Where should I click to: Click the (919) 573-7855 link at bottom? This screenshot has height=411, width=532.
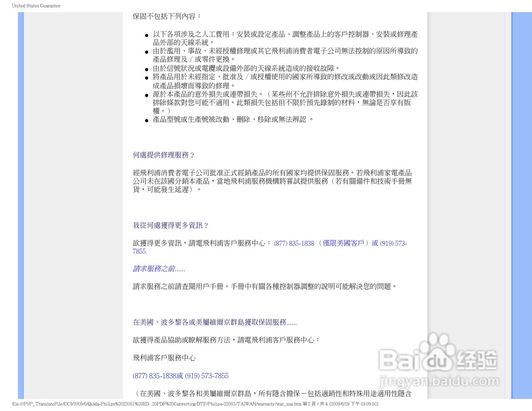pyautogui.click(x=207, y=376)
